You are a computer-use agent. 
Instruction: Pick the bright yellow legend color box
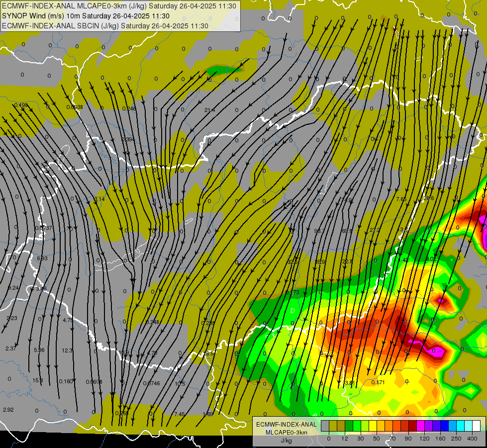373,426
